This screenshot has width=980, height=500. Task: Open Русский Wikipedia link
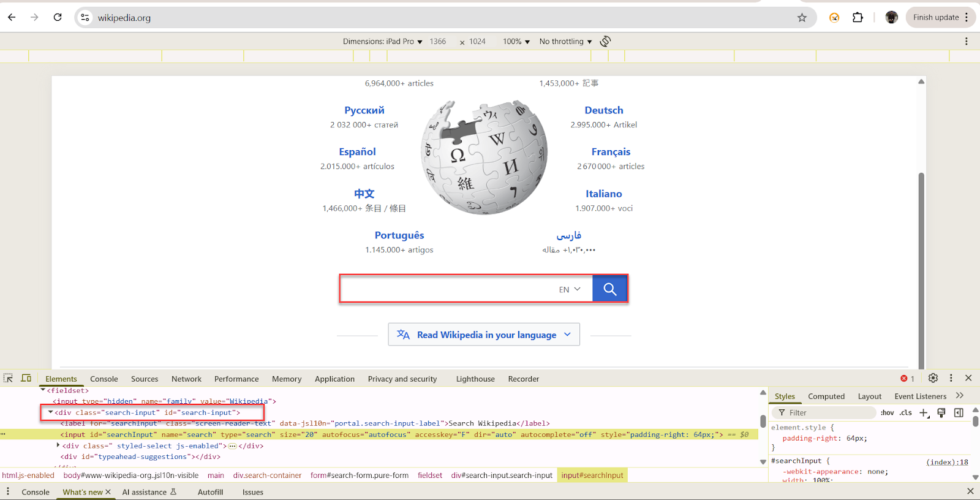click(364, 110)
